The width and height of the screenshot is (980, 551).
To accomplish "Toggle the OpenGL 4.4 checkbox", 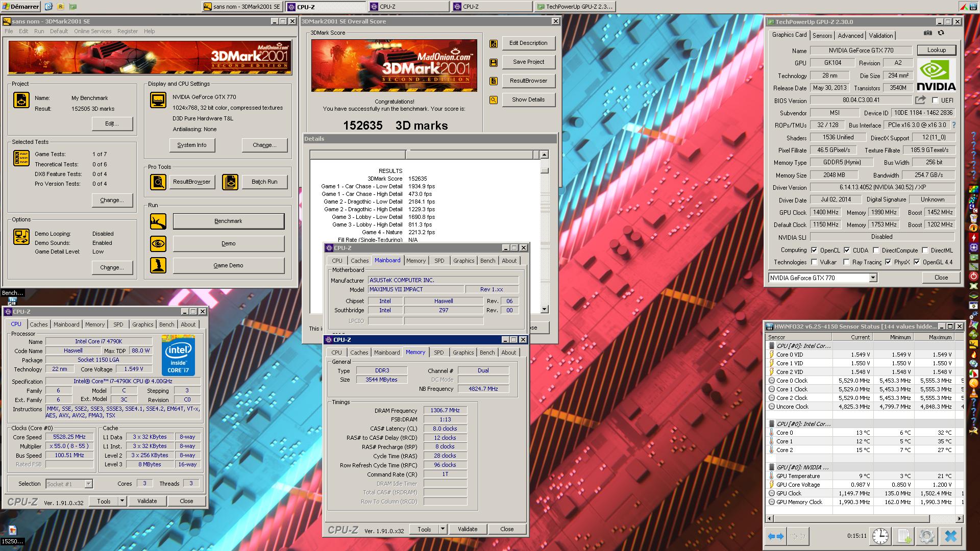I will click(917, 262).
